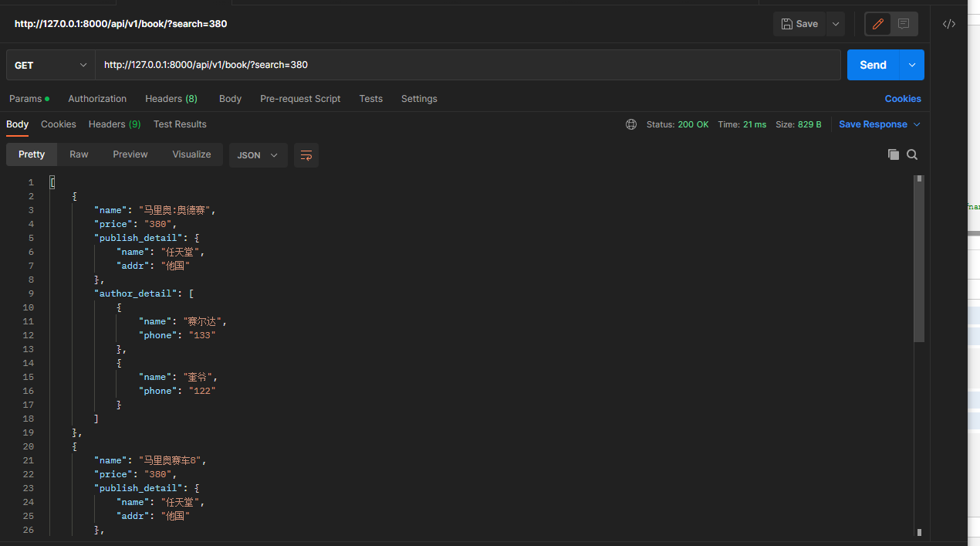Select the Visualize view mode
Viewport: 980px width, 546px height.
191,154
